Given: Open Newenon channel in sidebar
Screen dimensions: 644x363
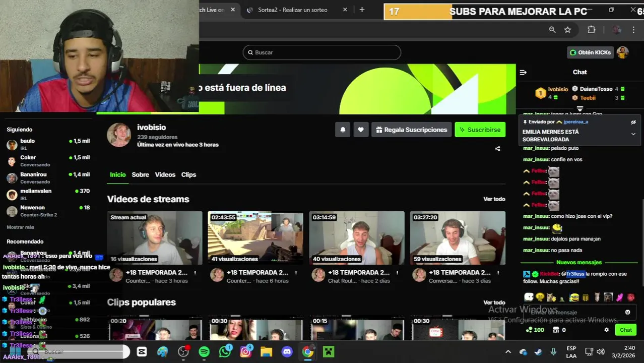Looking at the screenshot, I should tap(48, 211).
